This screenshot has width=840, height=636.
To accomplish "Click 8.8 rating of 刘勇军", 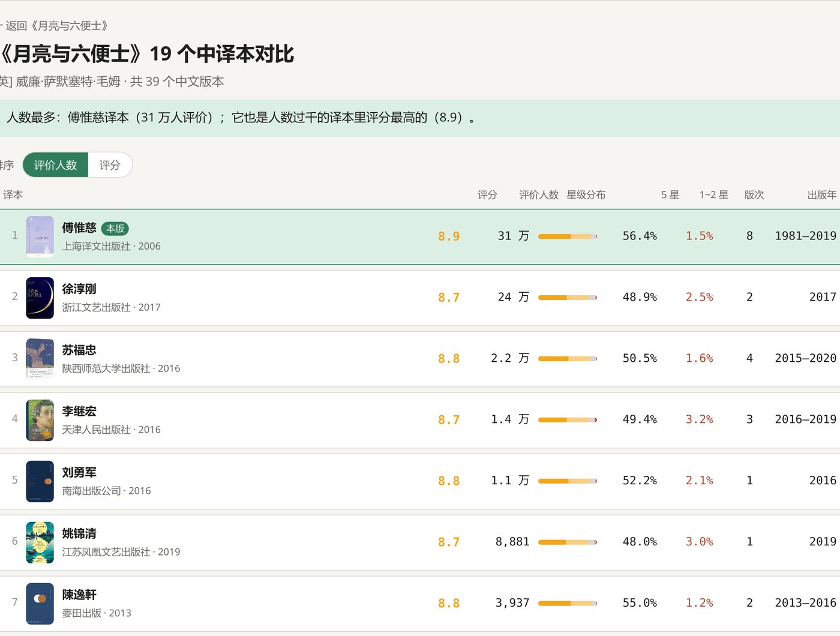I will [x=449, y=481].
